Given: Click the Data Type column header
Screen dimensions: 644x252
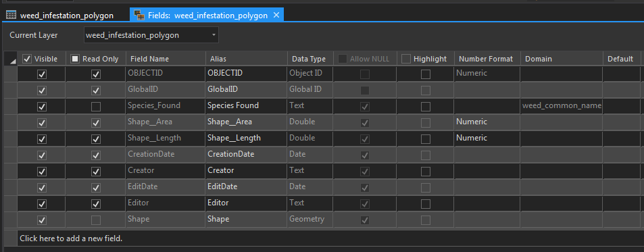Looking at the screenshot, I should point(310,59).
